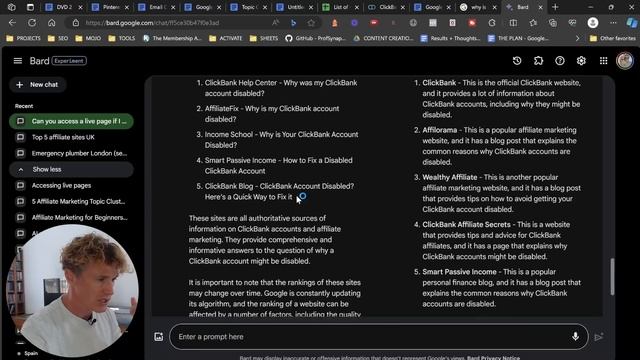
Task: Open the Results + Thoughts bookmark
Action: click(x=451, y=38)
